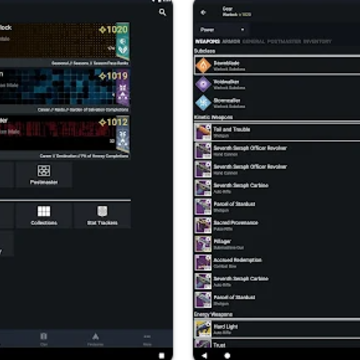Open the Power sort dropdown
This screenshot has width=360, height=360.
coord(222,30)
